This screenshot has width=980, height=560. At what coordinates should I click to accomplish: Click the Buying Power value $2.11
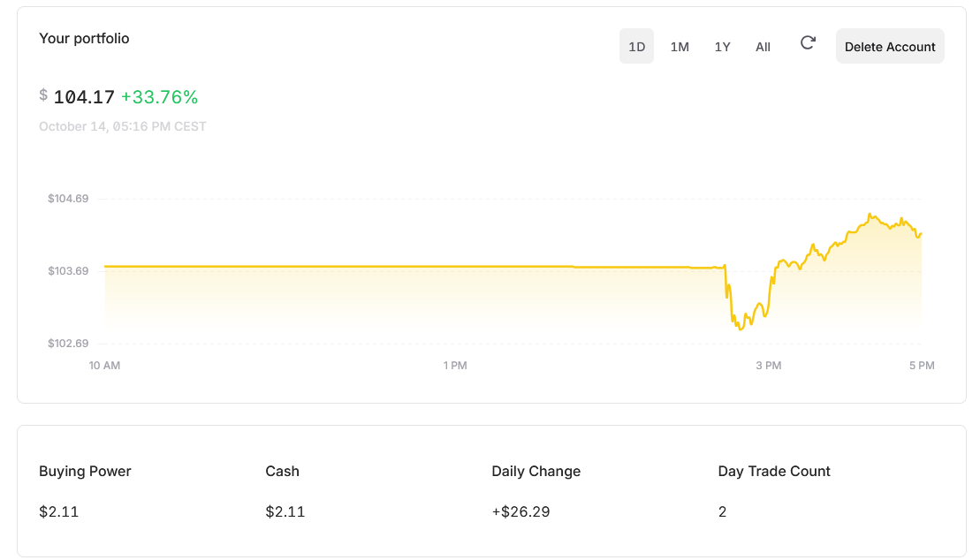tap(58, 511)
